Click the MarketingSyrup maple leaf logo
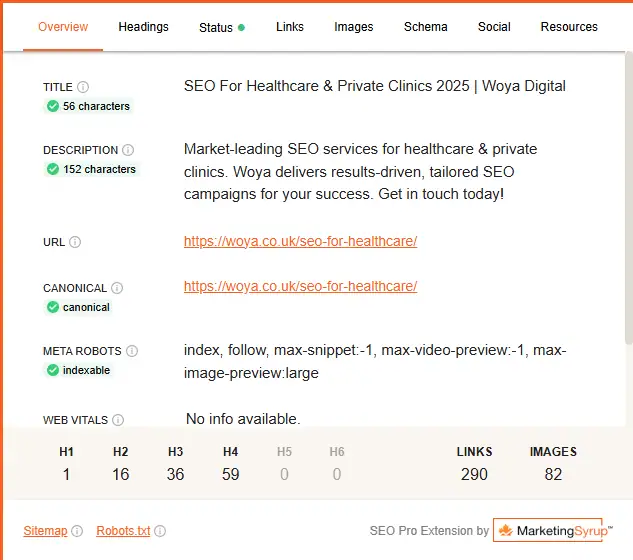The width and height of the screenshot is (633, 560). (x=505, y=530)
